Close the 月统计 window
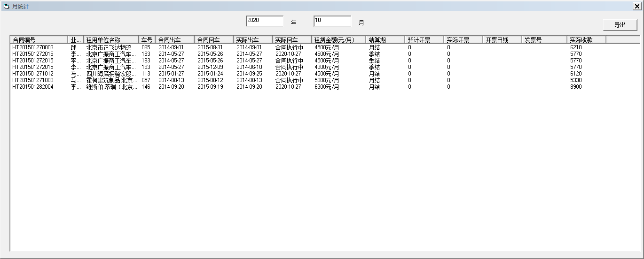This screenshot has height=259, width=644. coord(637,7)
